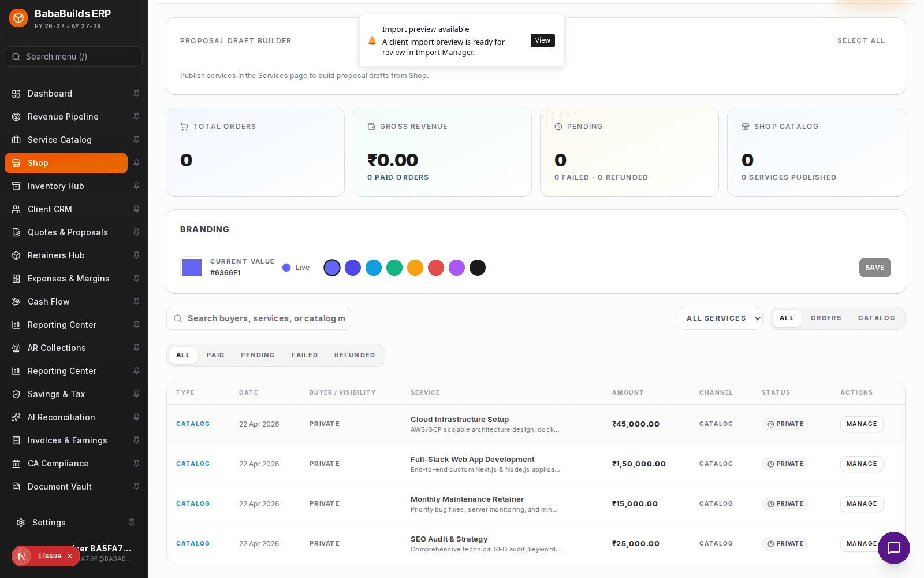Click the Client CRM people icon

(16, 209)
